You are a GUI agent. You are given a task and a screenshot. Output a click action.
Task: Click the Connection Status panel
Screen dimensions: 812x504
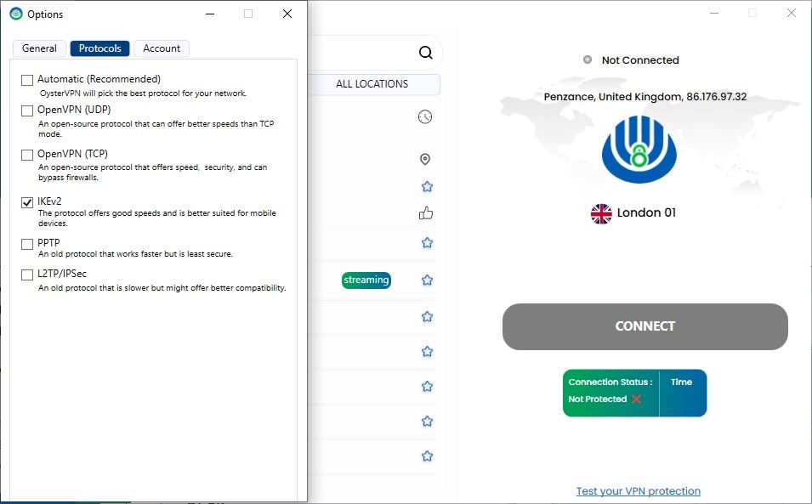[x=610, y=393]
